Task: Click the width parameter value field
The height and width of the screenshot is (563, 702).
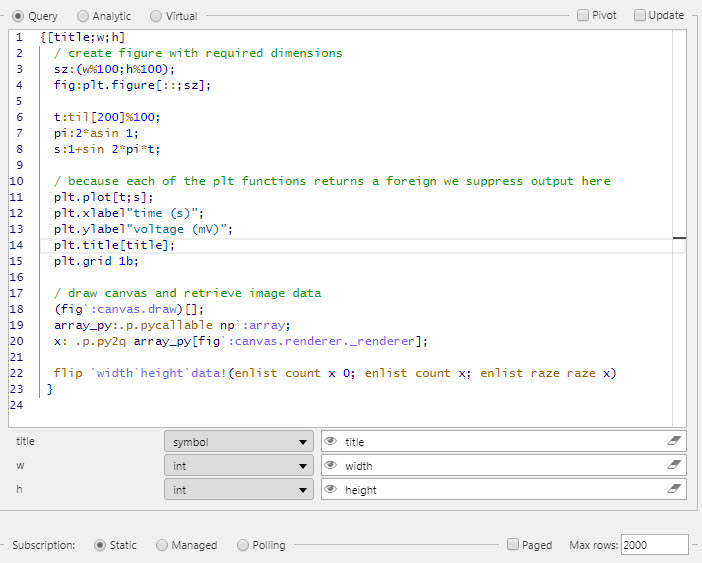Action: (x=500, y=466)
